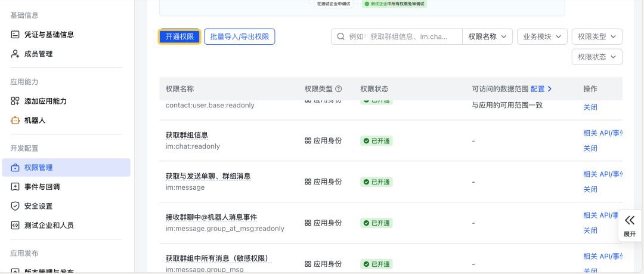Click the 批量导入/导出权限 button

[239, 37]
